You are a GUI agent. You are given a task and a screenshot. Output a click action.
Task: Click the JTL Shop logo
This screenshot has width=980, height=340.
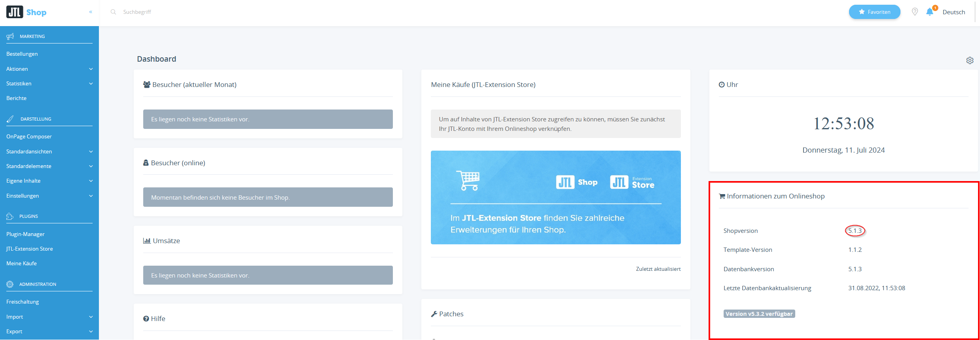(27, 12)
